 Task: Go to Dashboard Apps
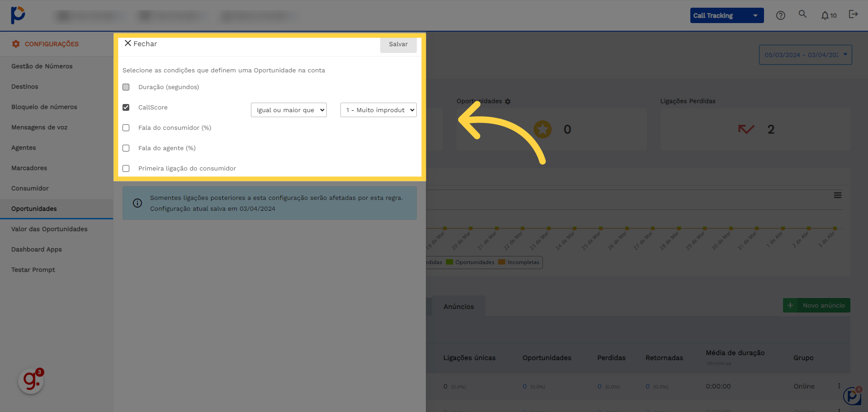tap(37, 249)
